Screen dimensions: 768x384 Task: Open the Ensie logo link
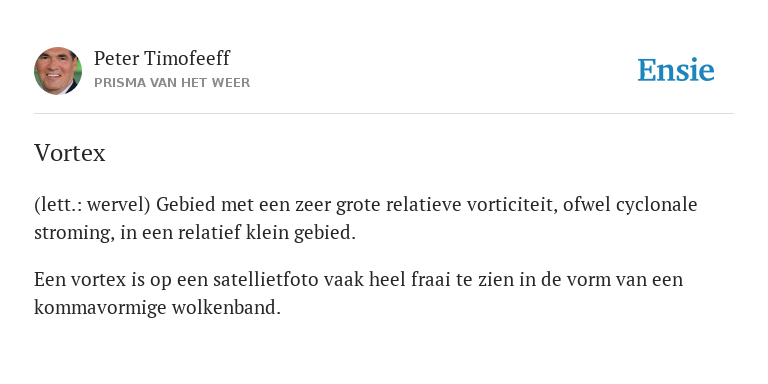click(x=676, y=70)
